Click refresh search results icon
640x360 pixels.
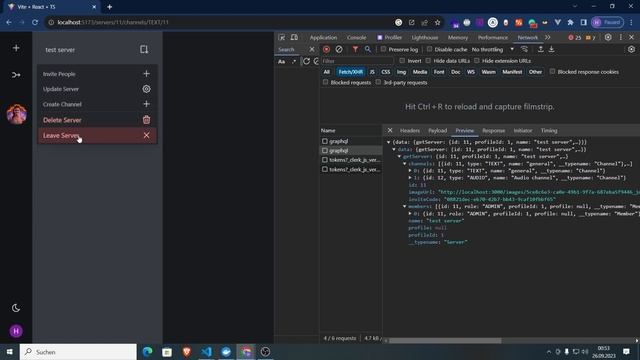[x=306, y=61]
